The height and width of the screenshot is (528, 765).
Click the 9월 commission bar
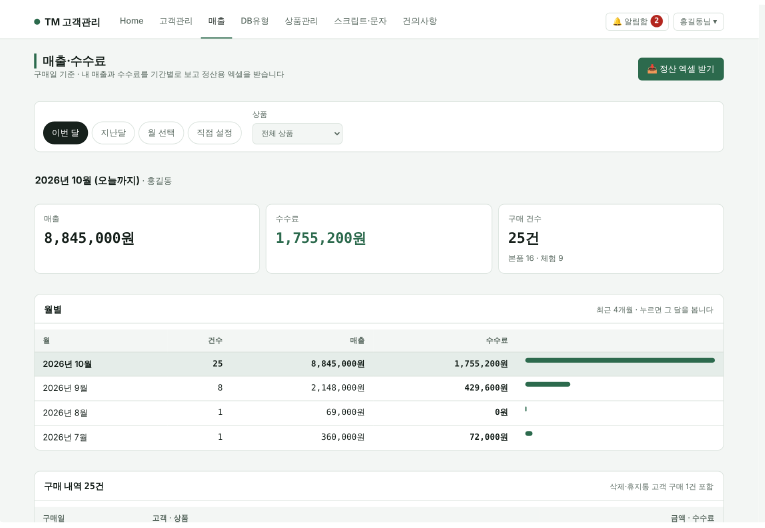[x=547, y=385]
